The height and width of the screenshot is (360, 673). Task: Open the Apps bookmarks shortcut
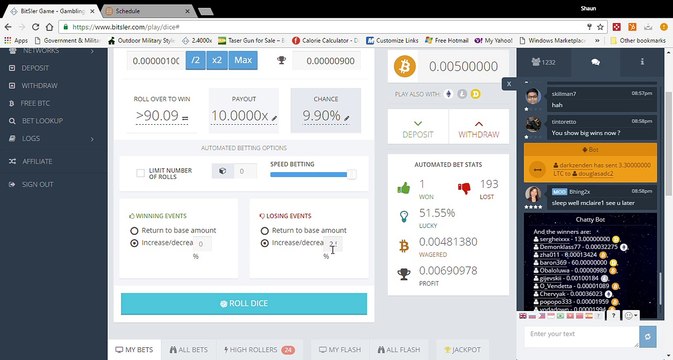(16, 40)
